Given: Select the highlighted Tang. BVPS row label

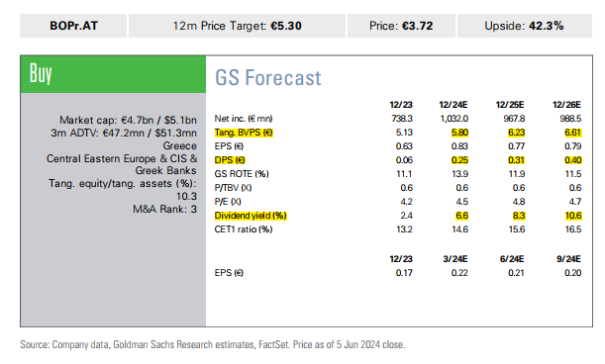Looking at the screenshot, I should [244, 133].
